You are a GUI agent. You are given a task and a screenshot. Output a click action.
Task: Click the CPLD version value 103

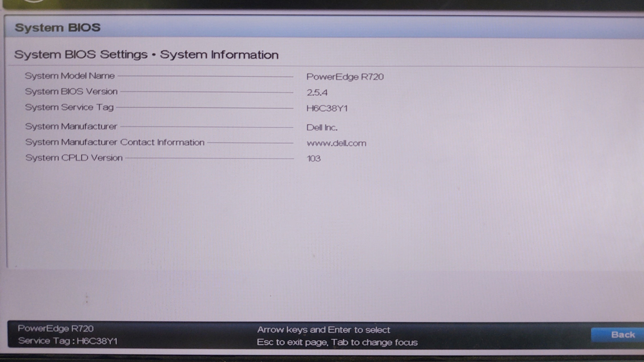(x=314, y=159)
